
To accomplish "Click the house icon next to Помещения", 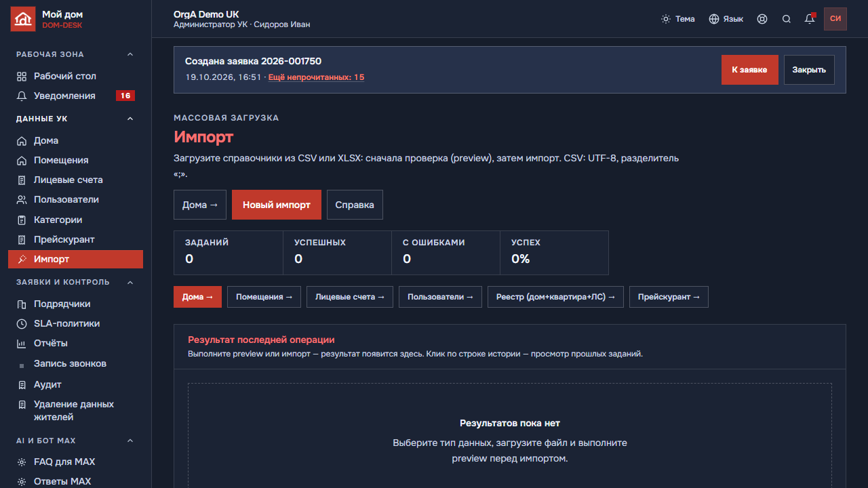I will click(22, 161).
